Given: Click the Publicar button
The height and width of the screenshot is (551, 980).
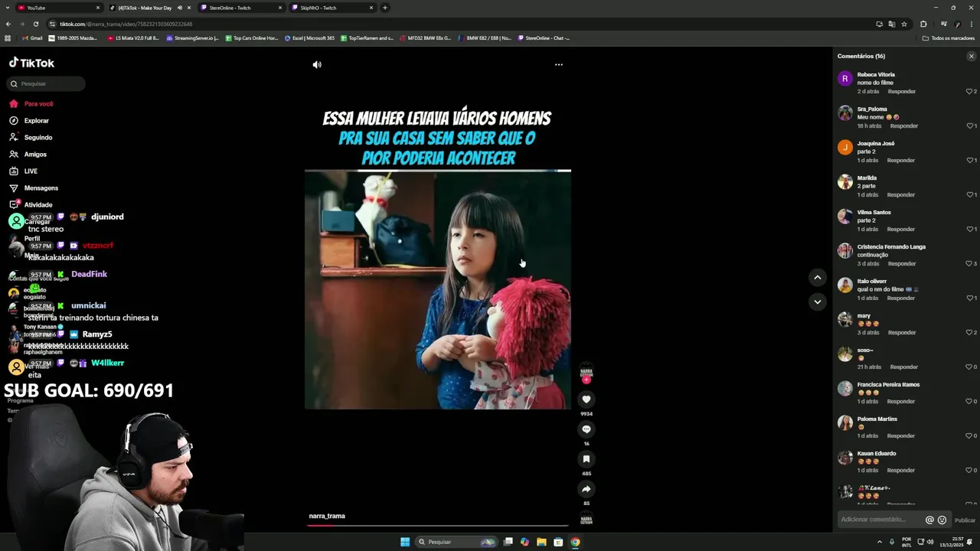Looking at the screenshot, I should pyautogui.click(x=965, y=520).
